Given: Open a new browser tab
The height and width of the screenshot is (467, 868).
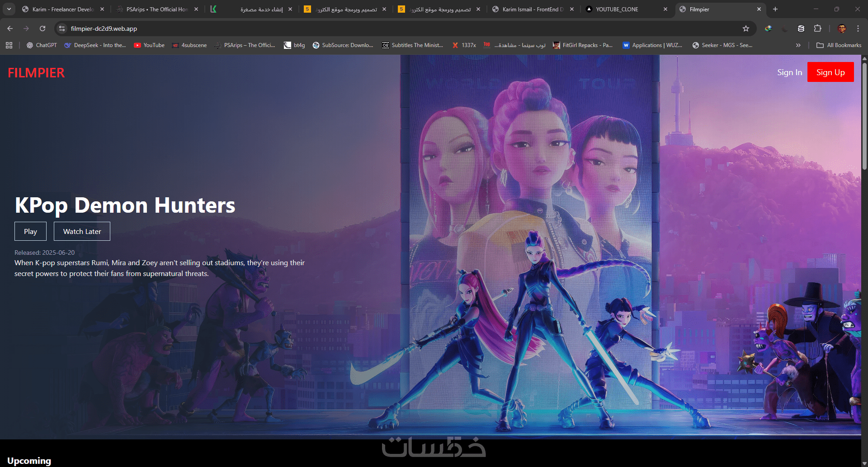Looking at the screenshot, I should [x=775, y=9].
